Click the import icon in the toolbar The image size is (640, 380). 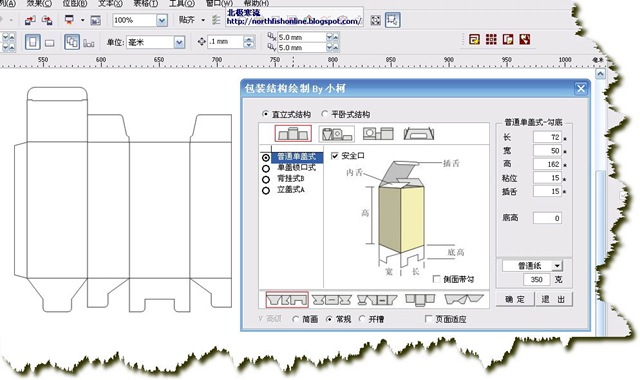(x=30, y=20)
